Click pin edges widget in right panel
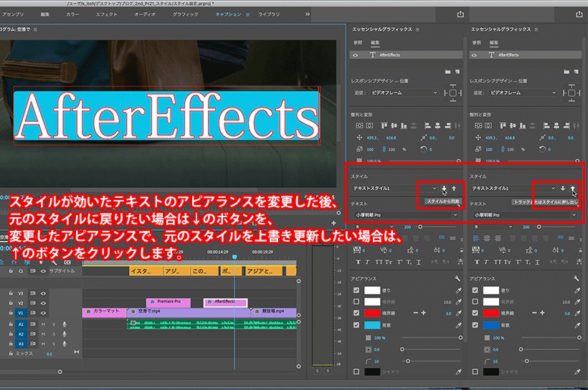The image size is (588, 390). click(572, 92)
